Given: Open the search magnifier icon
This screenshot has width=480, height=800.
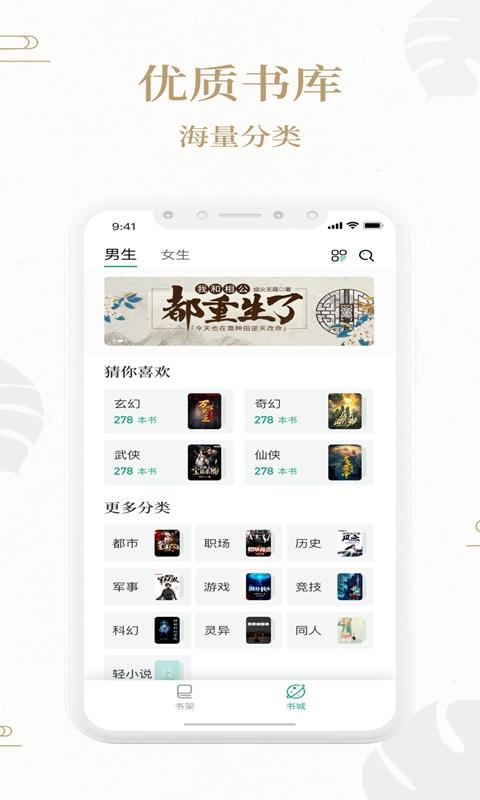Looking at the screenshot, I should (x=366, y=256).
